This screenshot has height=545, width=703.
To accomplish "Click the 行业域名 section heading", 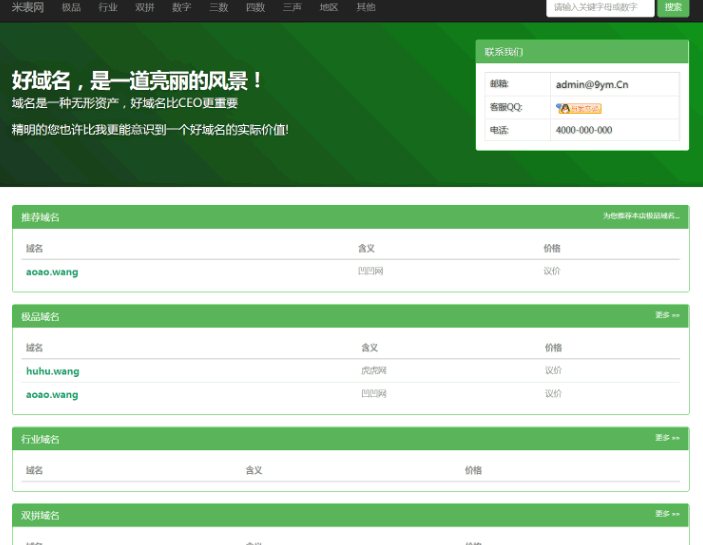I will coord(40,439).
